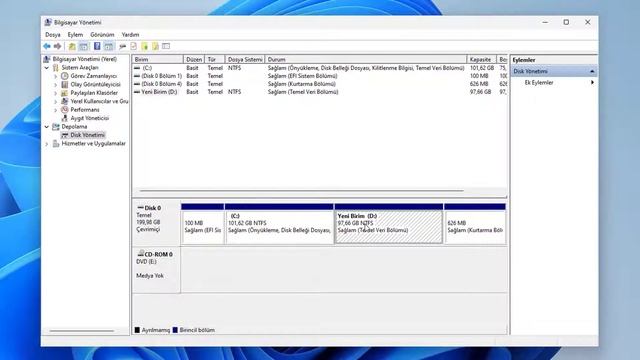Collapse the Sistem Araçları tree node
This screenshot has height=360, width=640.
(47, 67)
